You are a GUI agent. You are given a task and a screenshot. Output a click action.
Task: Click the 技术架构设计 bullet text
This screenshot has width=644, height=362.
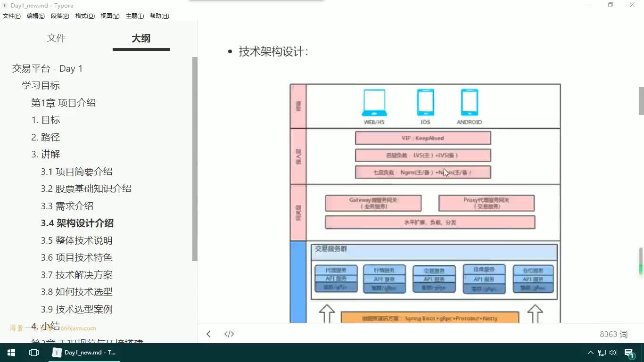273,51
